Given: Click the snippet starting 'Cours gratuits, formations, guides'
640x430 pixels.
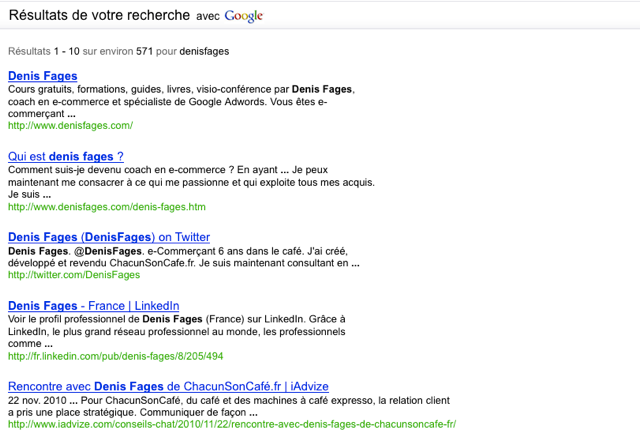Looking at the screenshot, I should 182,102.
